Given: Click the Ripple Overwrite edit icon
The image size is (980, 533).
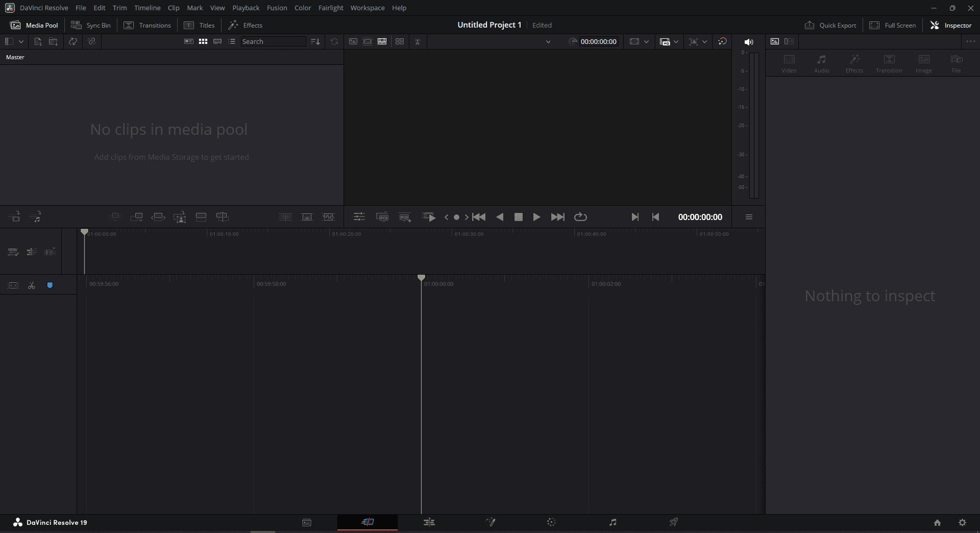Looking at the screenshot, I should click(158, 217).
